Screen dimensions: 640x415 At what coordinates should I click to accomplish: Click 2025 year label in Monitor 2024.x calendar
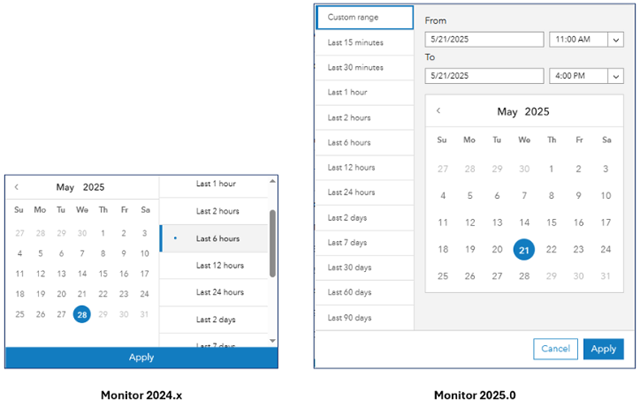click(93, 187)
